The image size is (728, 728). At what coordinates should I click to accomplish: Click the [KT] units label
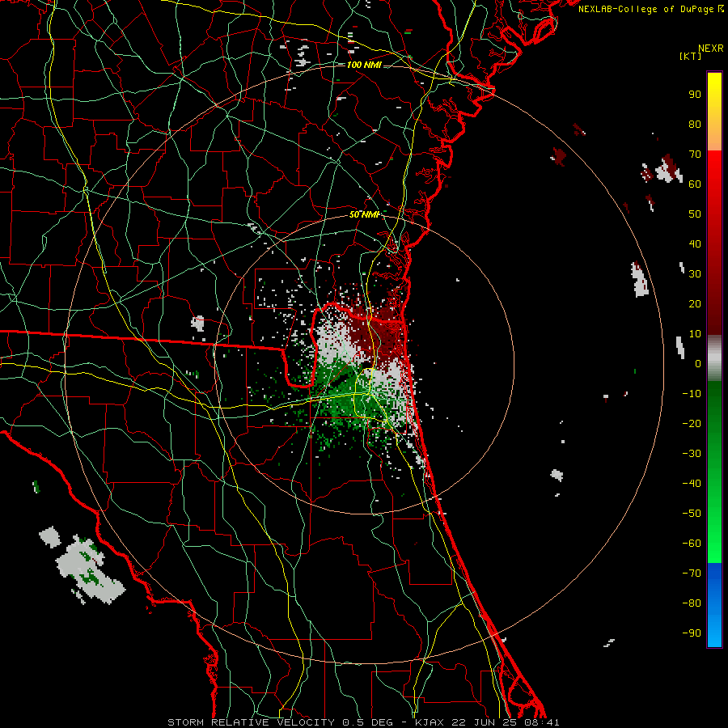pyautogui.click(x=691, y=56)
